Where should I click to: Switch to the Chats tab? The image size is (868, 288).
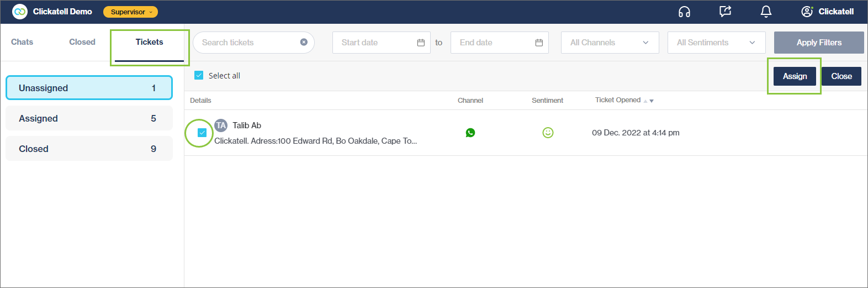(x=22, y=42)
